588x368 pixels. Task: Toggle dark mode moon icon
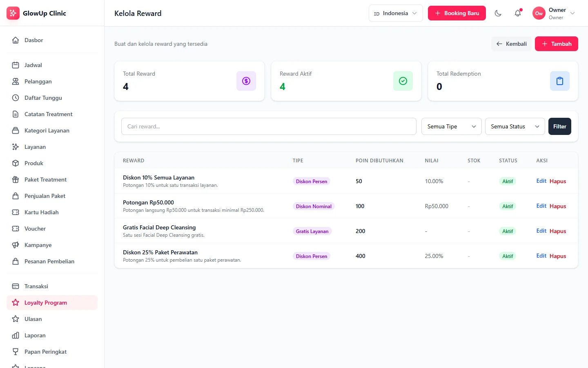point(498,13)
